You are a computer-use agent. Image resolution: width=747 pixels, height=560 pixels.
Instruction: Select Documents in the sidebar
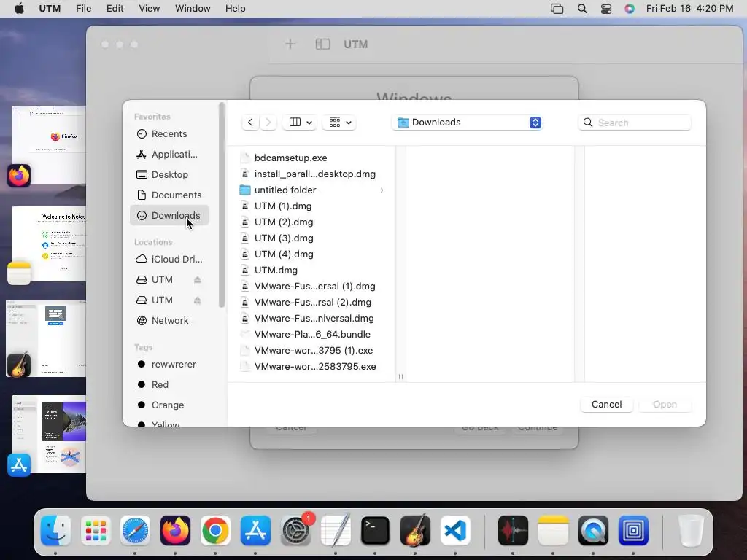169,195
